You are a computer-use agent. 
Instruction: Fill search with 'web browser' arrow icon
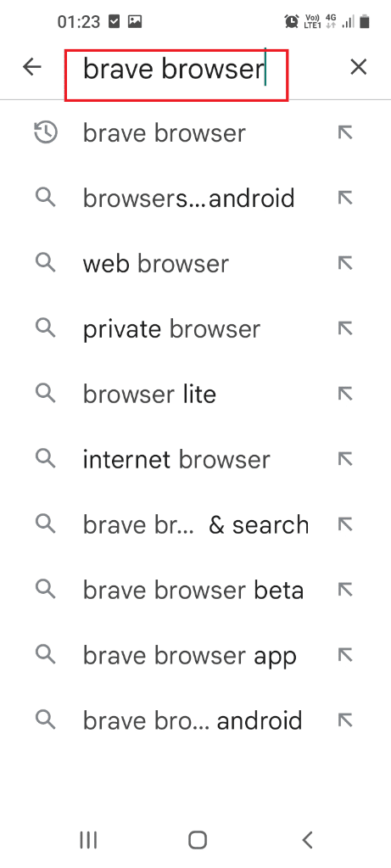point(345,264)
